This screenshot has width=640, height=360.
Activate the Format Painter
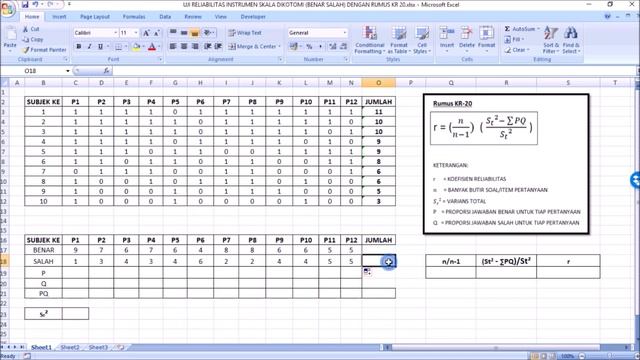(x=44, y=50)
